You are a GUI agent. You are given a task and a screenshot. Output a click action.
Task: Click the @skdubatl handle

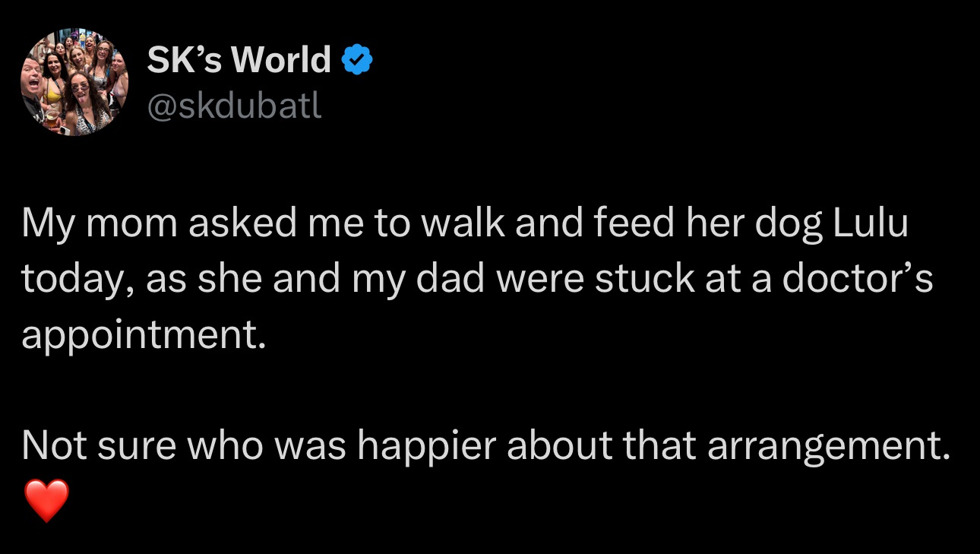point(234,106)
